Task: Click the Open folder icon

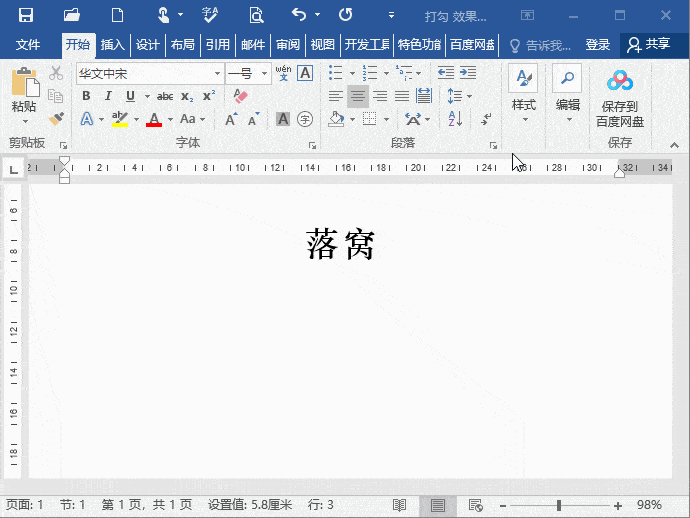Action: tap(71, 15)
